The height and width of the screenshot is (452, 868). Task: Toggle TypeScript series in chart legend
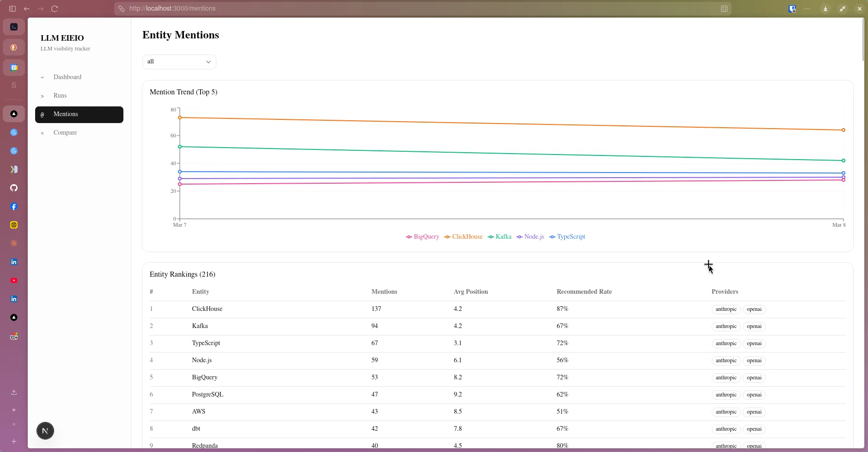(567, 237)
